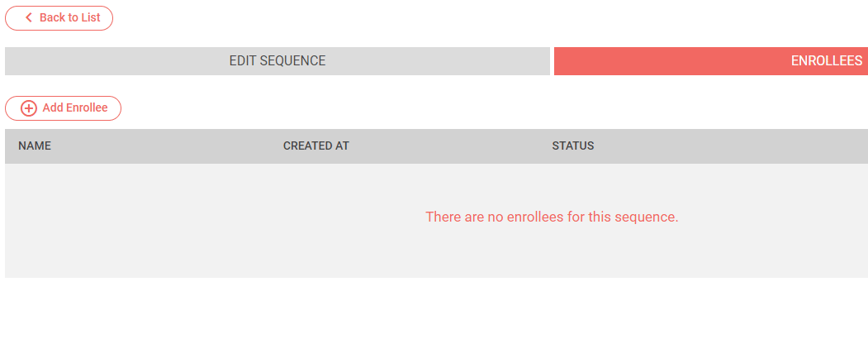Click the Add Enrollee text label
The image size is (868, 339).
click(75, 108)
